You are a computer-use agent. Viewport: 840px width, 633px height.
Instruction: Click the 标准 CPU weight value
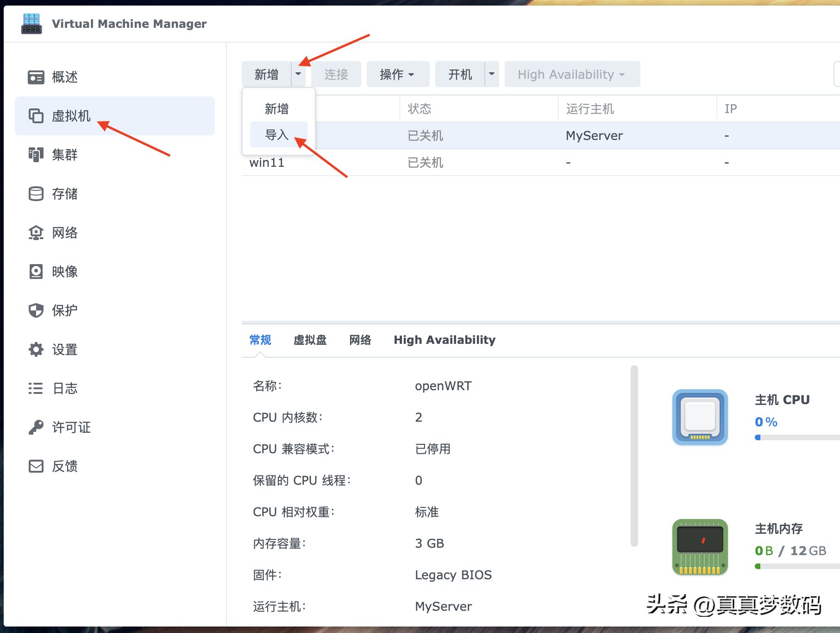pyautogui.click(x=426, y=512)
